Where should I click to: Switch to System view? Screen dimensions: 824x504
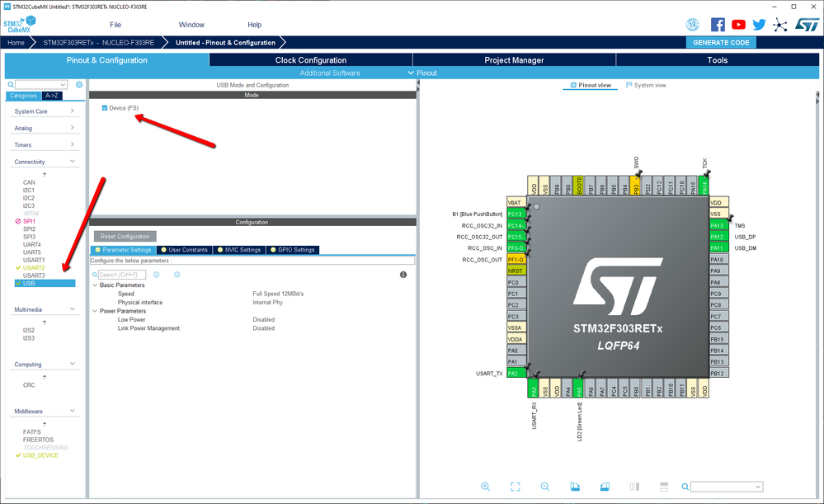[x=646, y=85]
